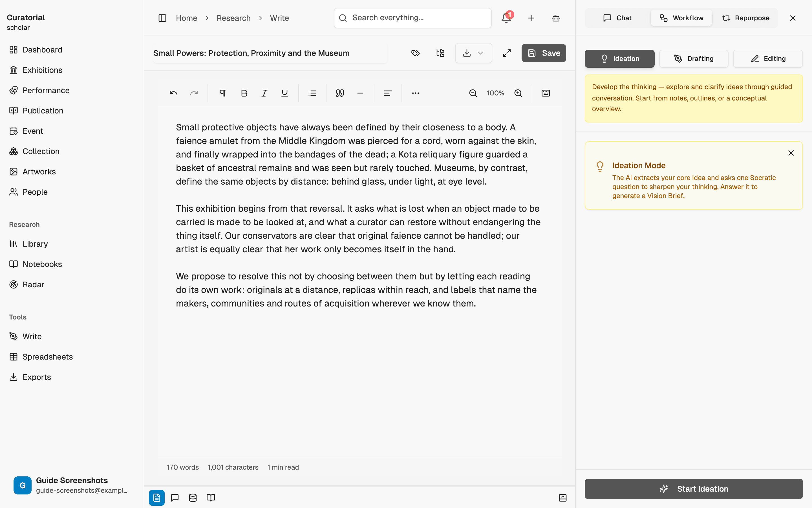Zoom in the document view
Screen dimensions: 812x508
point(518,93)
